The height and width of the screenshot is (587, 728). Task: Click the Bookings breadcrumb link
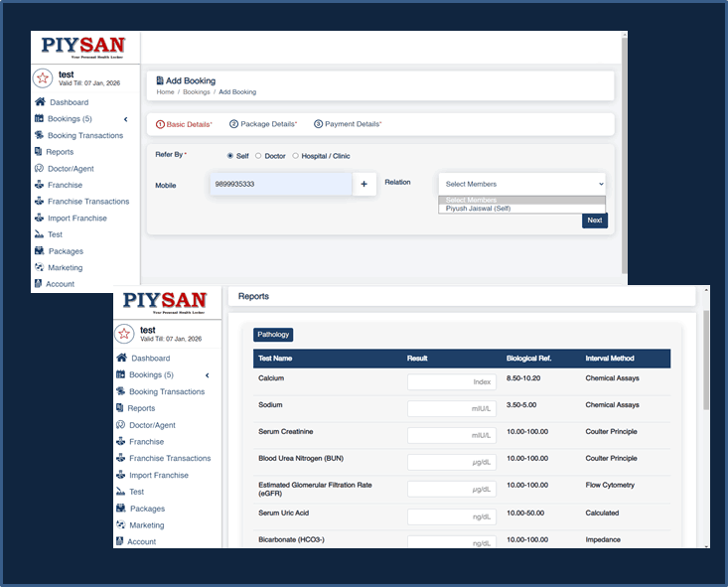[197, 92]
